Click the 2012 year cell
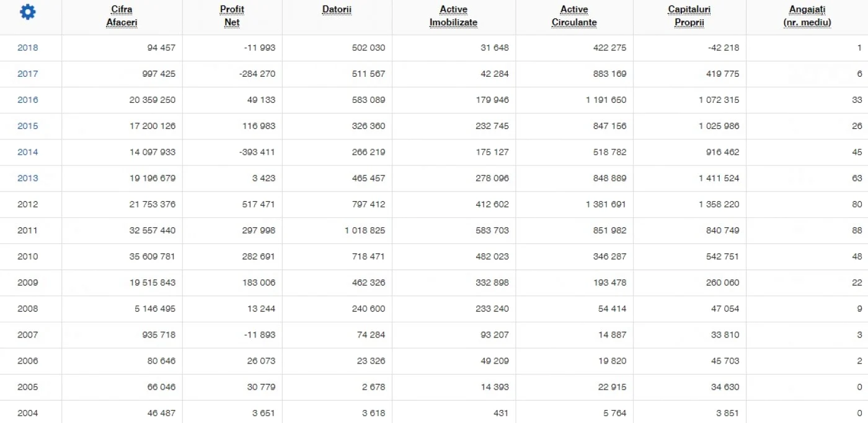Viewport: 868px width, 423px height. tap(27, 204)
